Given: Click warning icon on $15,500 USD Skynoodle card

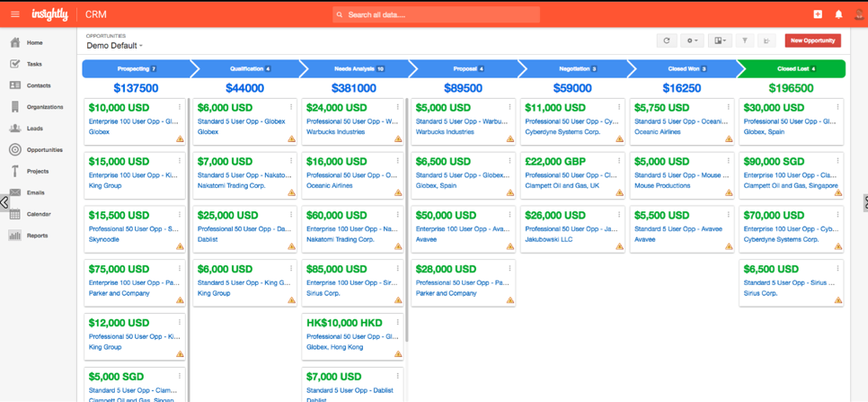Looking at the screenshot, I should (180, 246).
